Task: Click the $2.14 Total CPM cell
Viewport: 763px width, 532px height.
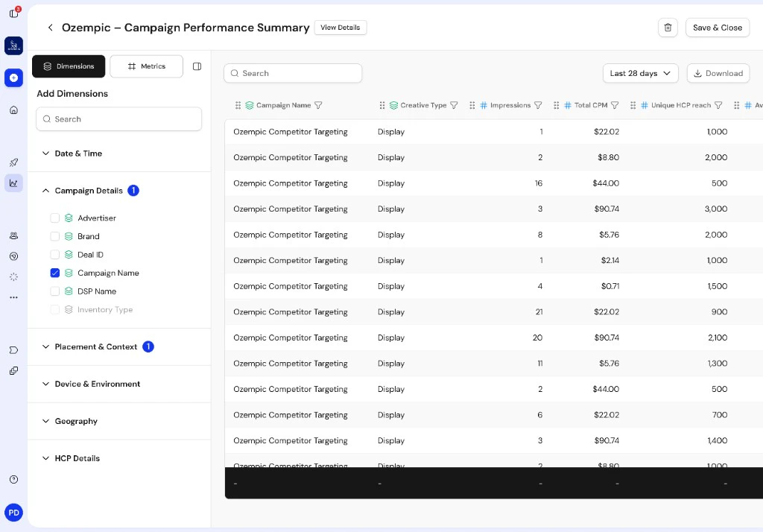Action: click(x=610, y=260)
